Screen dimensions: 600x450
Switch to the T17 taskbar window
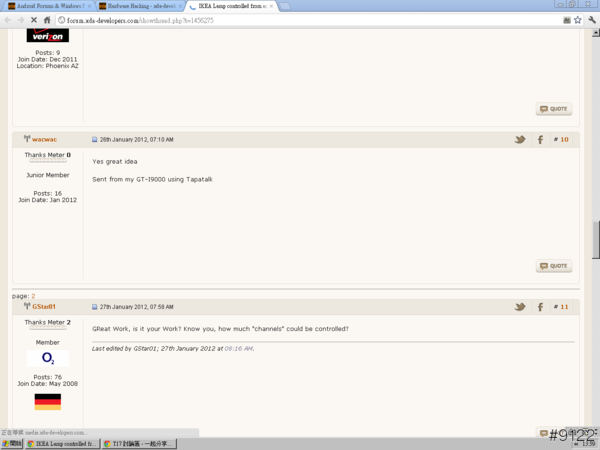coord(140,444)
